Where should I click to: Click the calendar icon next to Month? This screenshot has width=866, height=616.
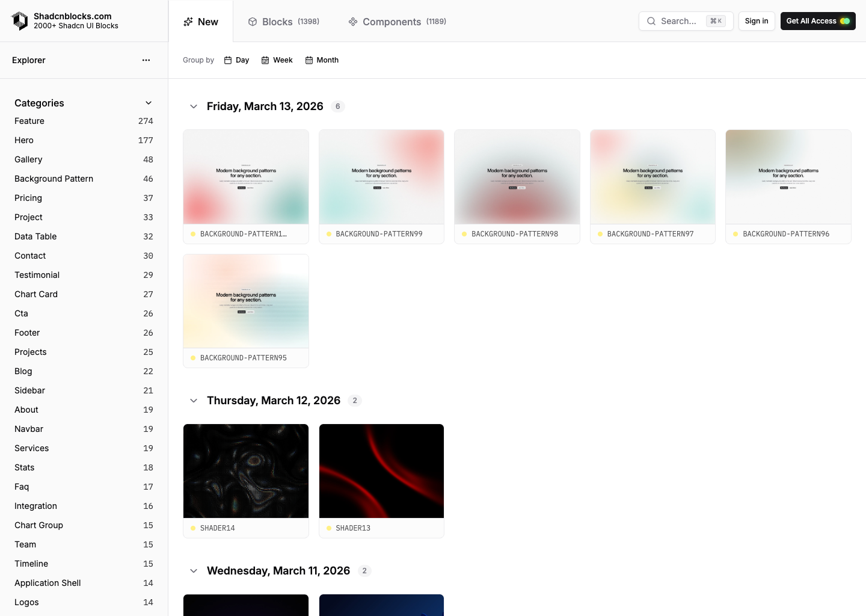click(309, 60)
